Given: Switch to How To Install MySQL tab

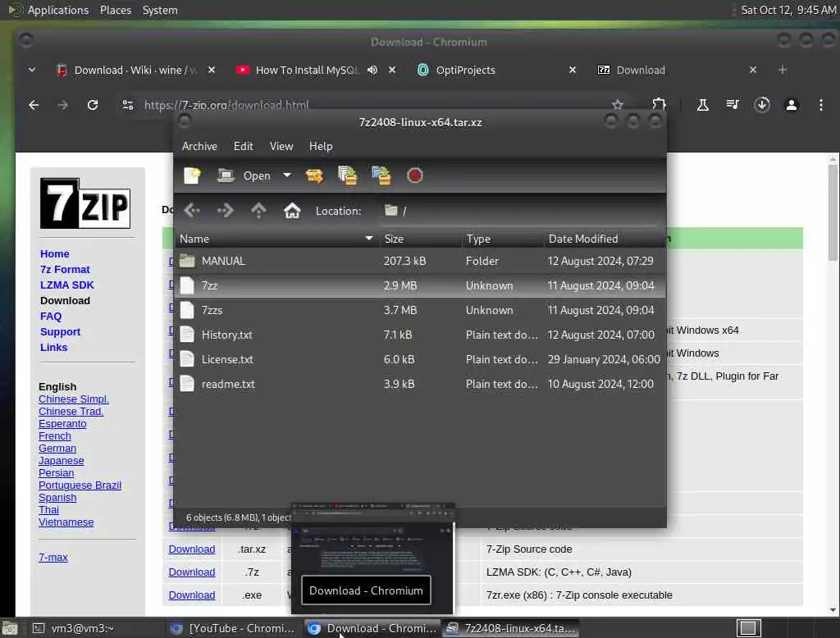Looking at the screenshot, I should coord(307,71).
